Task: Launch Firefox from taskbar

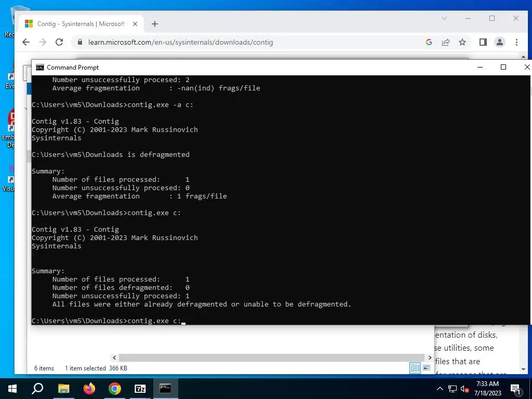Action: tap(89, 389)
